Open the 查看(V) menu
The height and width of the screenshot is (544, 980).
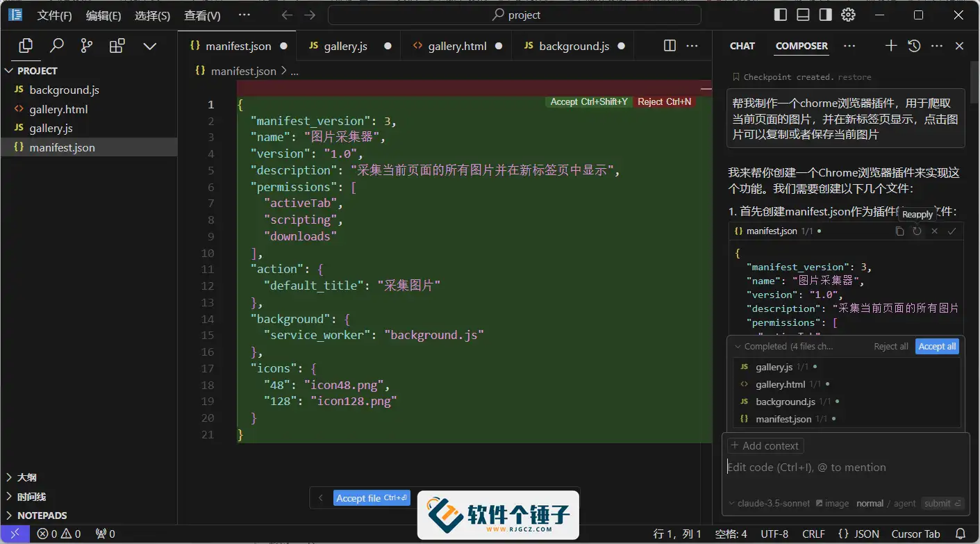203,15
